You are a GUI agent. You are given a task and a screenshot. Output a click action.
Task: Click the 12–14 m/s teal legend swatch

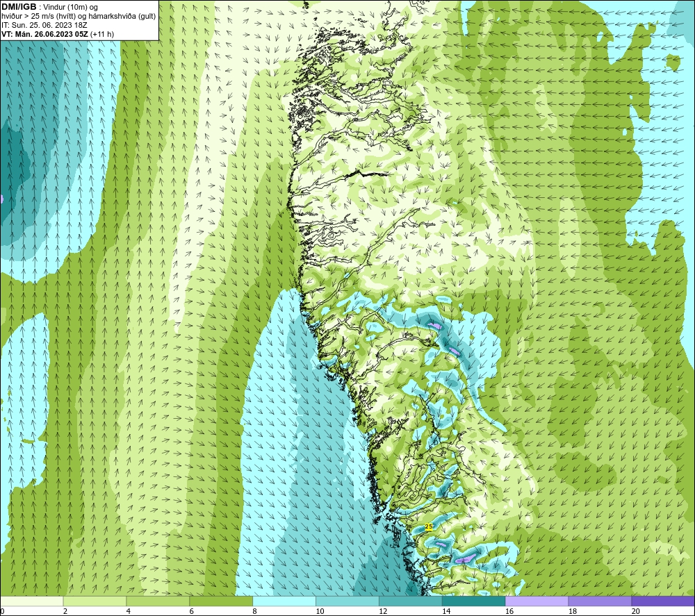[411, 601]
